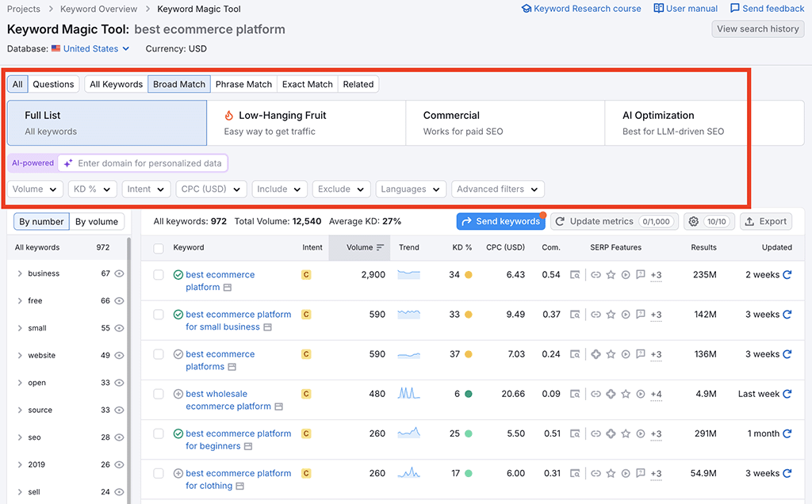The width and height of the screenshot is (812, 504).
Task: Toggle eye icon for free group
Action: (119, 300)
